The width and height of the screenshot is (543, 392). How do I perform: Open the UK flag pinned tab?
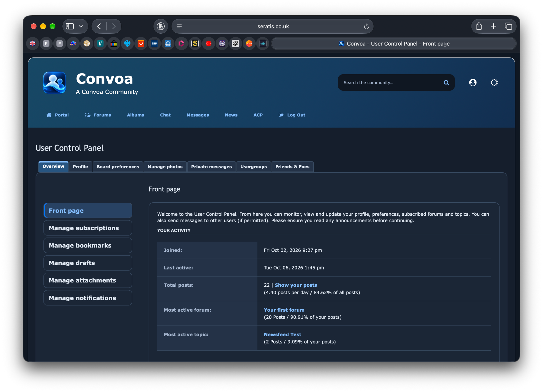pyautogui.click(x=33, y=43)
